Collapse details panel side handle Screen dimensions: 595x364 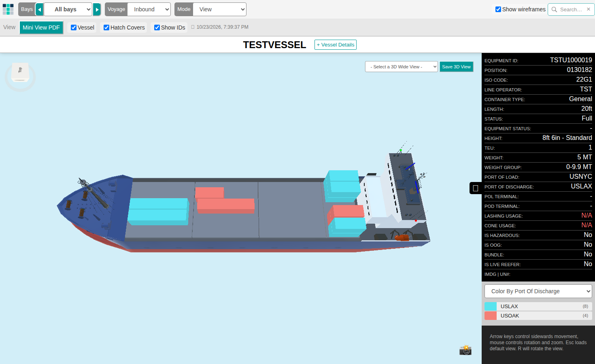pyautogui.click(x=476, y=188)
